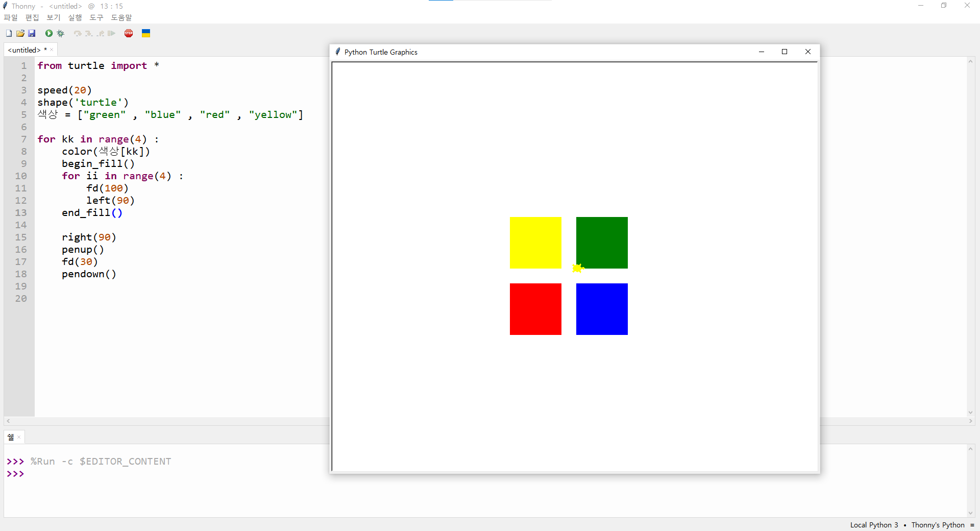Open the 도움말 menu
The height and width of the screenshot is (531, 980).
[x=121, y=17]
